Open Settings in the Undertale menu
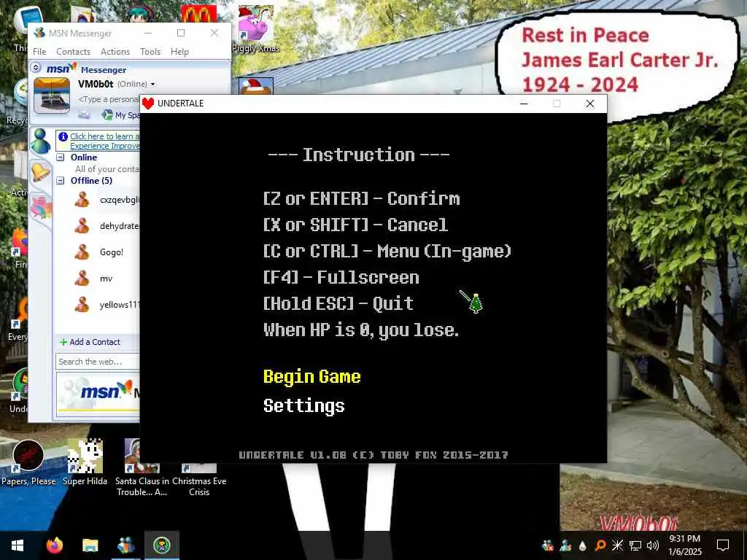The height and width of the screenshot is (560, 747). 304,406
